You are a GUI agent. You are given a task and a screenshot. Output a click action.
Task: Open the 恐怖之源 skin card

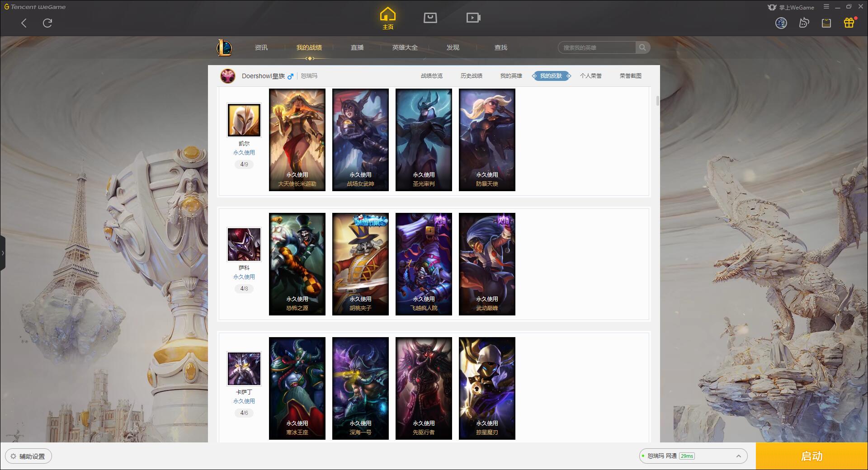point(297,264)
